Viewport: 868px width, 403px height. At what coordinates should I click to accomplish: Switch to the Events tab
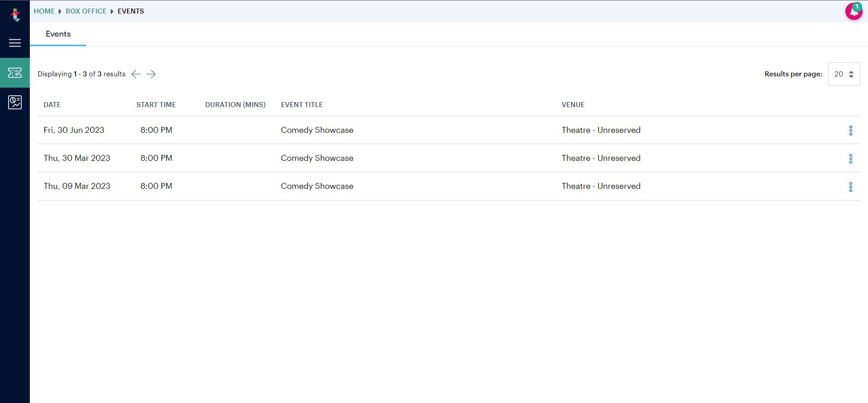[58, 34]
